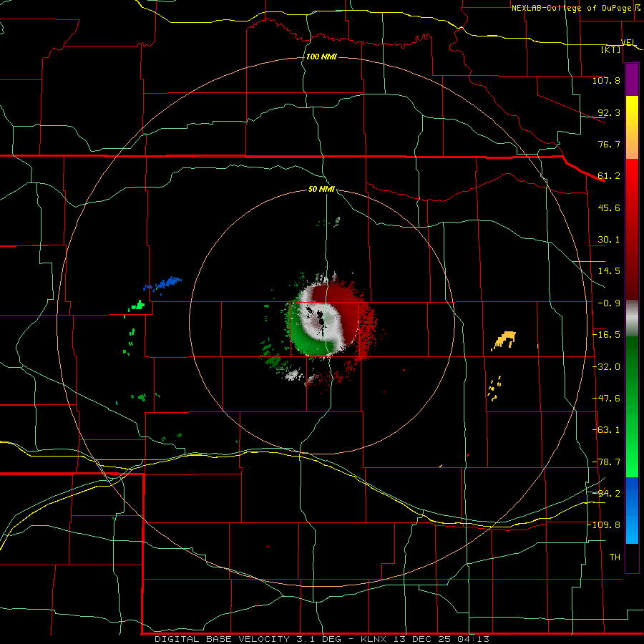Select the -16.5 velocity scale value

pyautogui.click(x=606, y=335)
